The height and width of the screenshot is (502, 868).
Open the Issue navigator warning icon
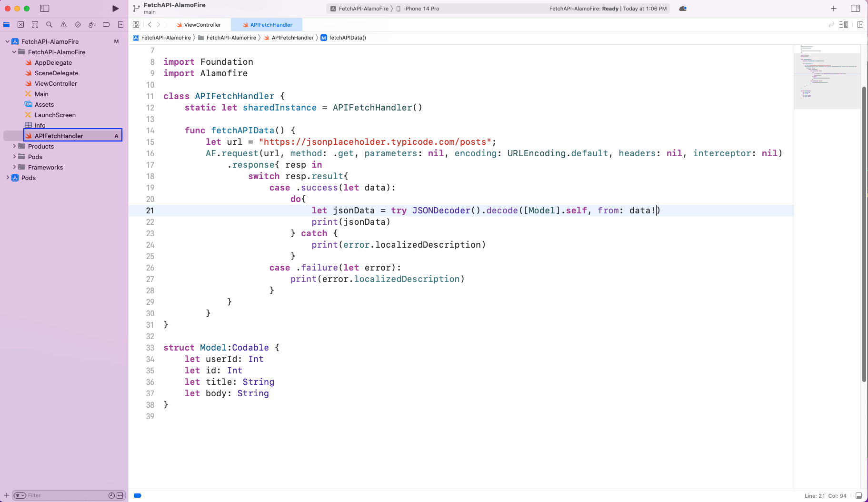(x=64, y=25)
